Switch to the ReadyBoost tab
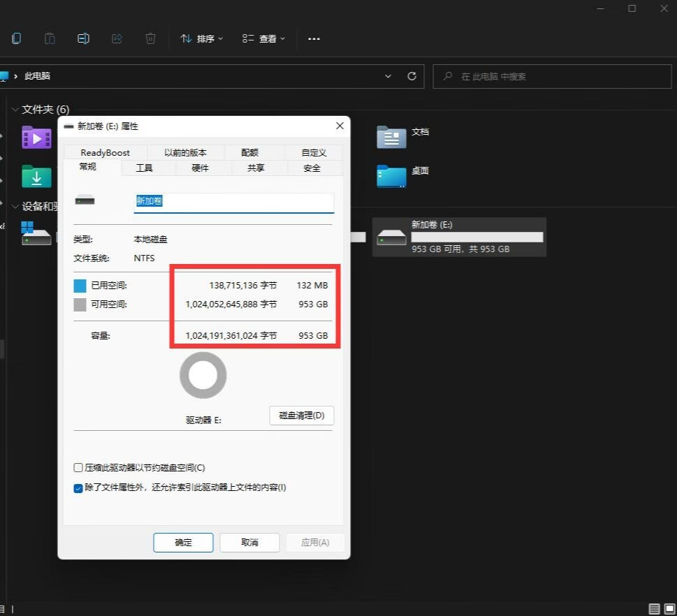Image resolution: width=677 pixels, height=616 pixels. pos(105,152)
